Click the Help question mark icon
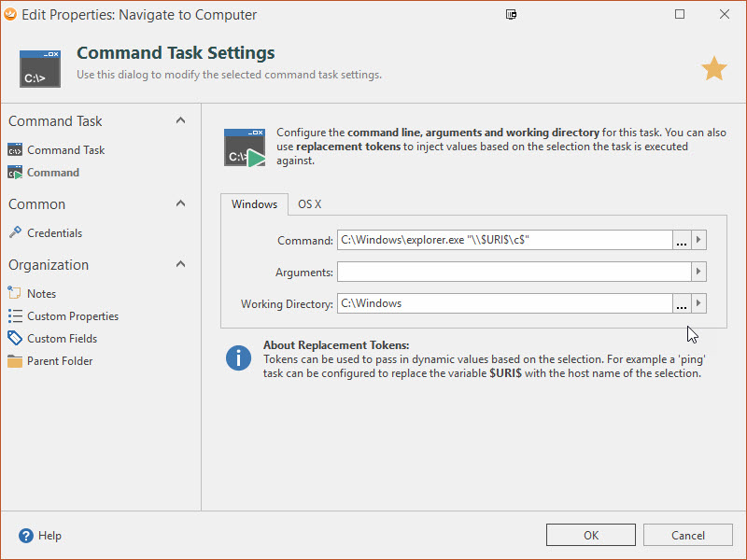 coord(26,536)
